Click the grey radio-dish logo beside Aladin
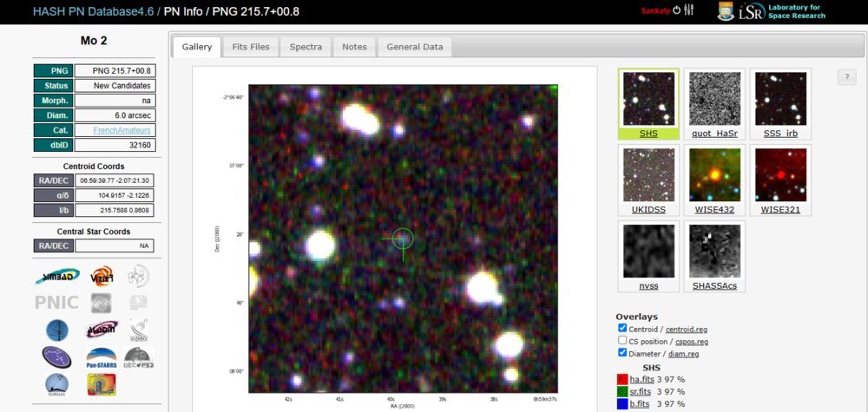This screenshot has width=868, height=412. tap(138, 330)
